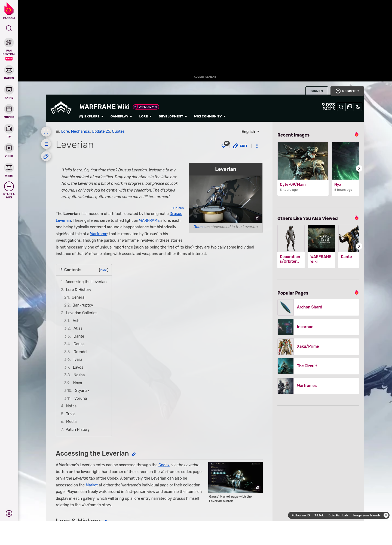Expand the Gameplay menu
Viewport: 392px width, 545px height.
click(x=121, y=116)
